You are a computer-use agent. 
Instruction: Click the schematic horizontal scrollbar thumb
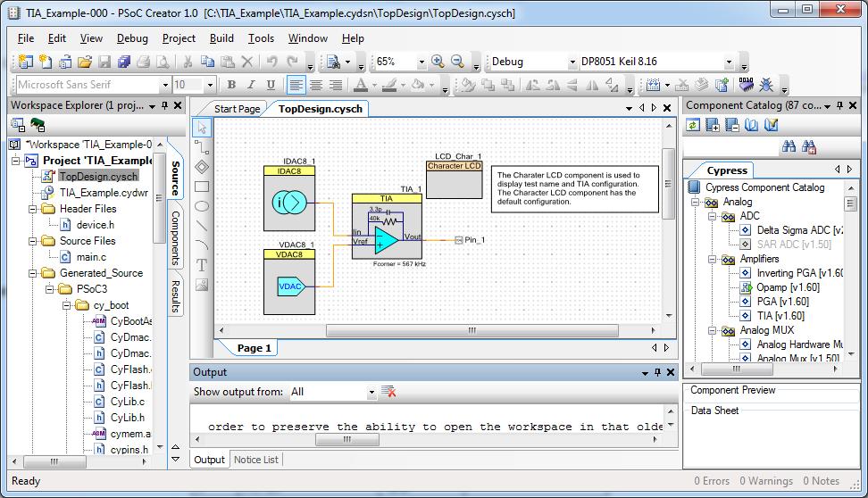point(472,331)
